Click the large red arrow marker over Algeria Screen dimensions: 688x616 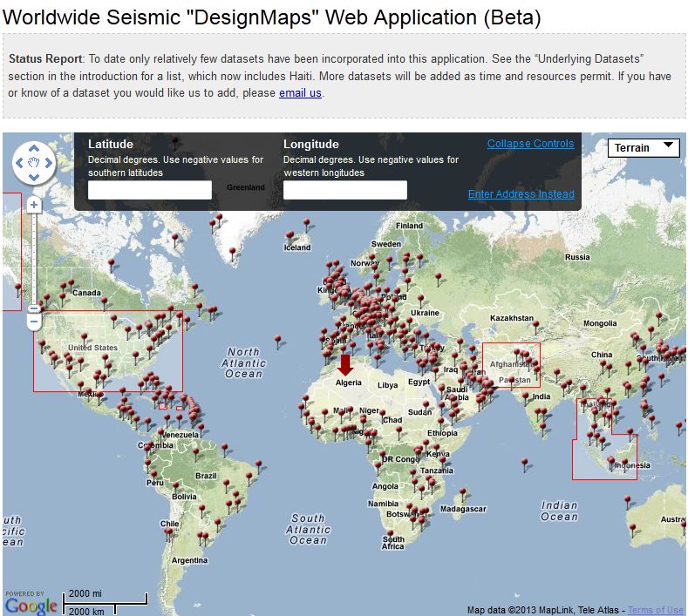pos(345,364)
